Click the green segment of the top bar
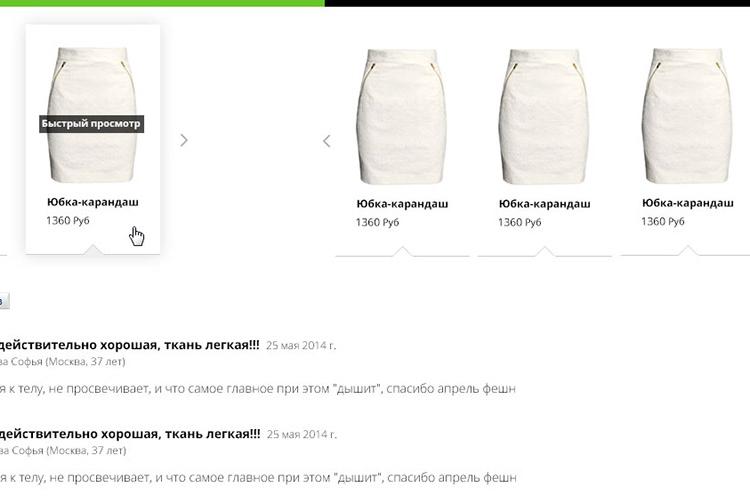 coord(162,3)
